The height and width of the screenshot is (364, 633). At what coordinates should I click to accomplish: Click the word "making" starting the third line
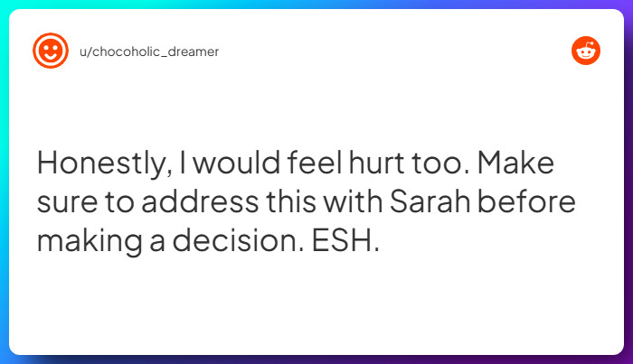pos(90,242)
